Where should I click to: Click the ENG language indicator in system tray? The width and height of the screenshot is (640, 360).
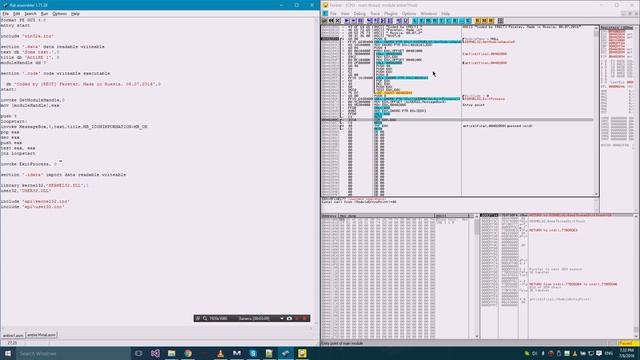(x=609, y=353)
